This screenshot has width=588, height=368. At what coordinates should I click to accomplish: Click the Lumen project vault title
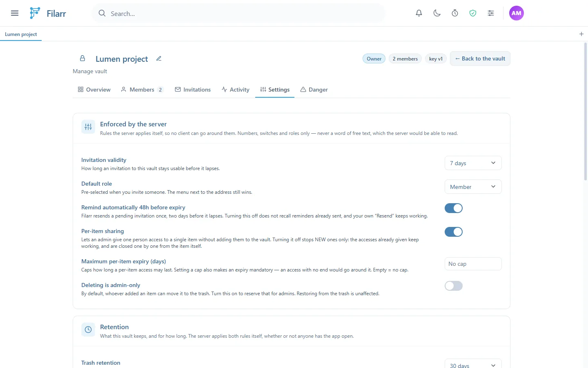122,59
